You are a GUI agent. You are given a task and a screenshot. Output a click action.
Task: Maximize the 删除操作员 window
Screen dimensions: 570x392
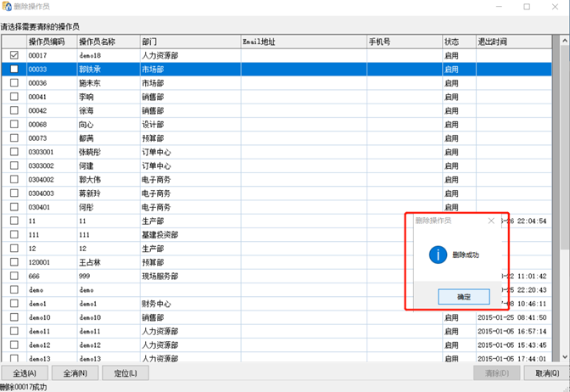[527, 7]
